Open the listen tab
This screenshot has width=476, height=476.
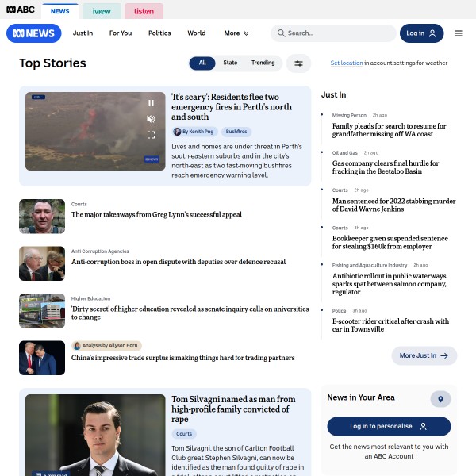[144, 11]
